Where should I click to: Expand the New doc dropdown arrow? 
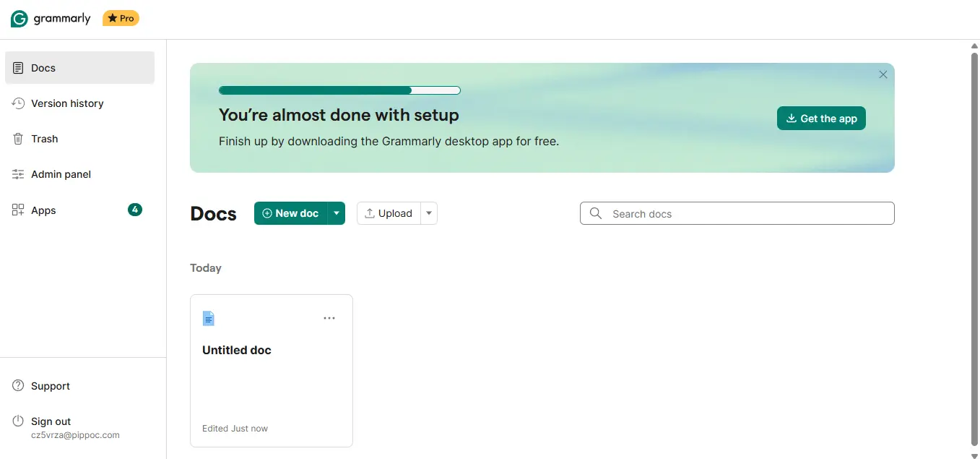[337, 213]
